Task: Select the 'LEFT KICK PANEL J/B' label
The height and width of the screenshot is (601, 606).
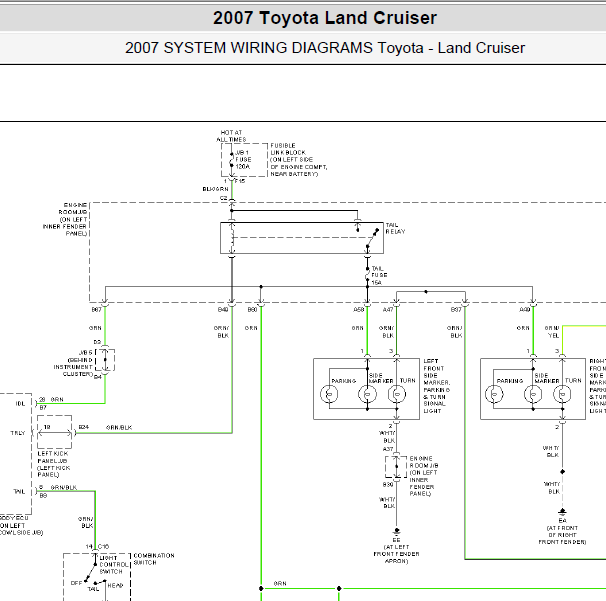Action: (53, 464)
